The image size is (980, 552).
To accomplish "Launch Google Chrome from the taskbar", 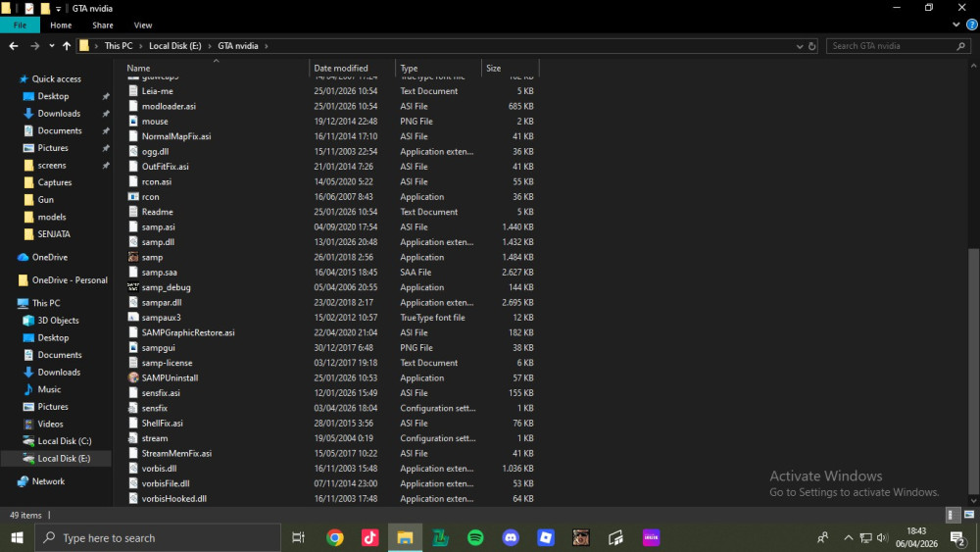I will click(x=335, y=537).
